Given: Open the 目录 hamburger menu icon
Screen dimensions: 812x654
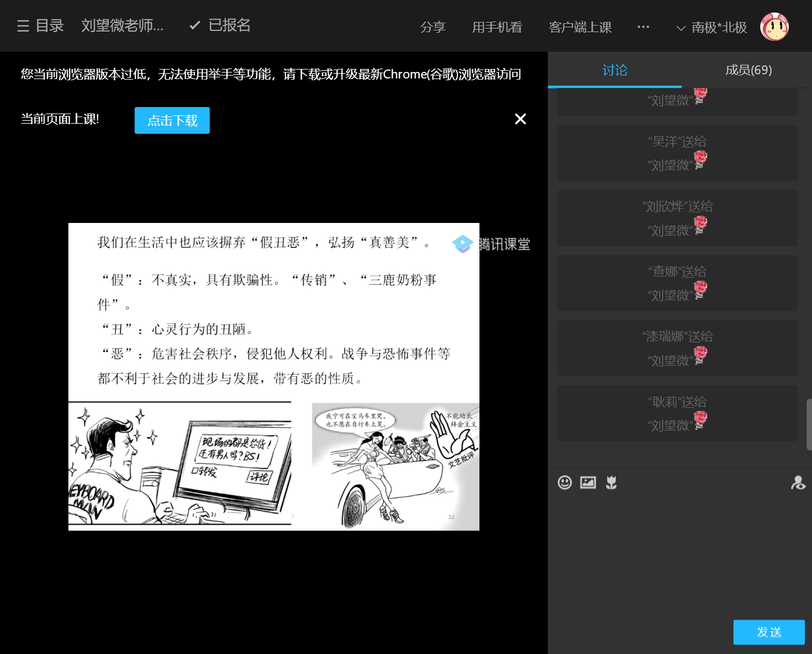Looking at the screenshot, I should 23,26.
